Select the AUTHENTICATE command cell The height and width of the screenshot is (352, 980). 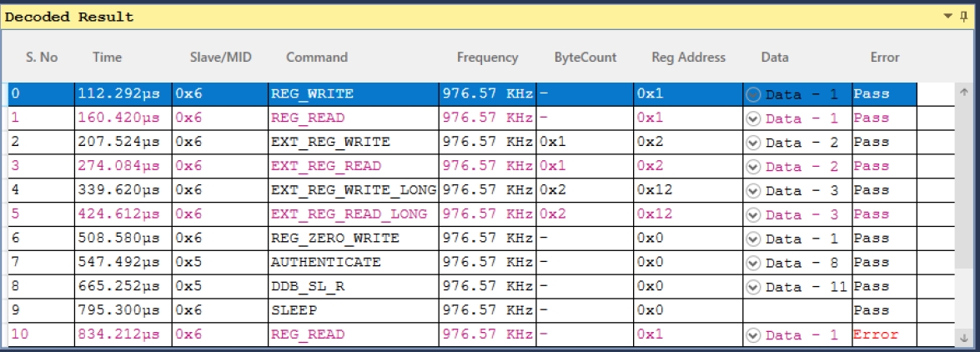point(354,264)
